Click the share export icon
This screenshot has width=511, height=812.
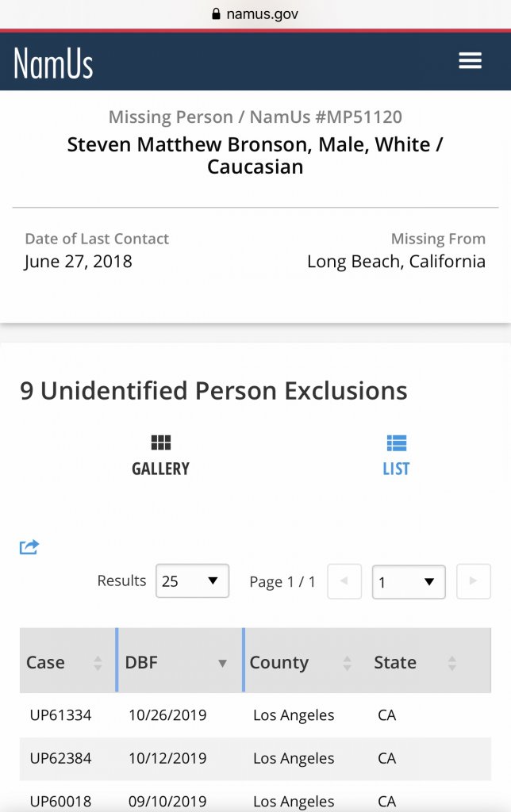pyautogui.click(x=29, y=547)
